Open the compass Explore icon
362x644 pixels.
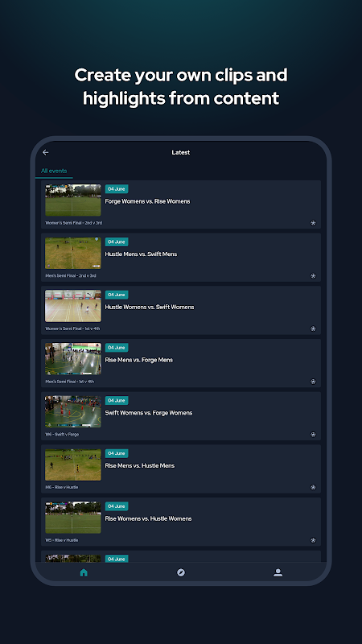[x=181, y=572]
